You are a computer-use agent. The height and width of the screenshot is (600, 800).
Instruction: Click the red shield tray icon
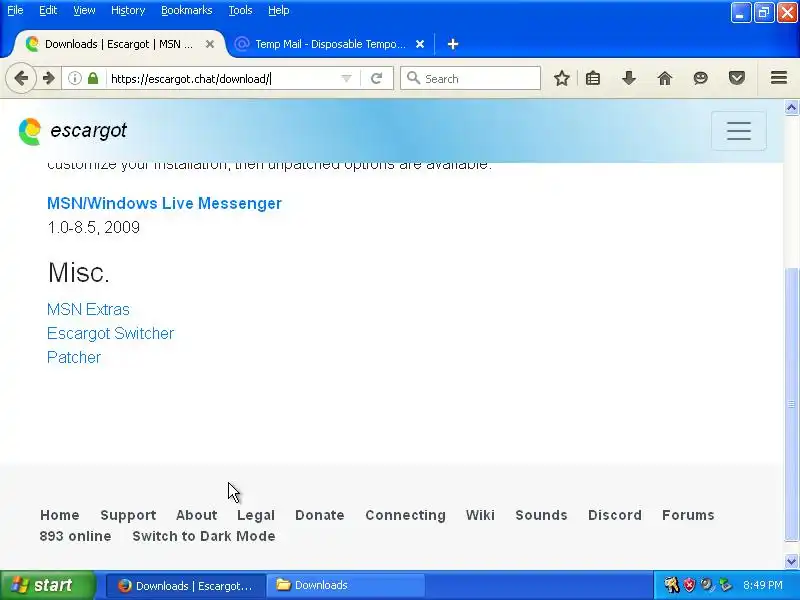click(x=689, y=585)
